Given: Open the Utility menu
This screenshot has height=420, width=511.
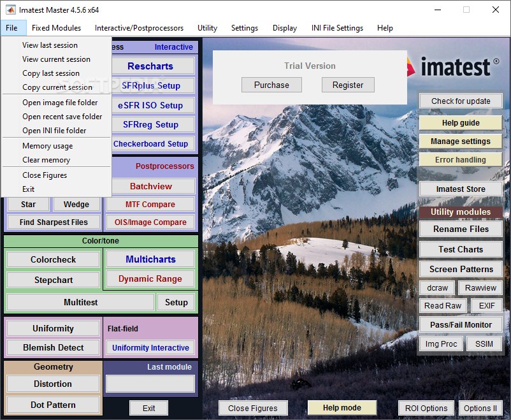Looking at the screenshot, I should [x=207, y=28].
